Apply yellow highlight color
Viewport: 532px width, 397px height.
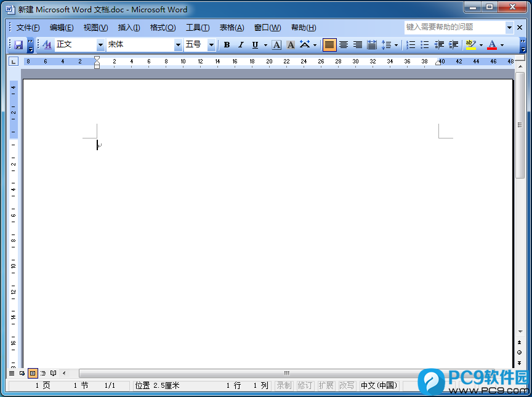(x=470, y=45)
